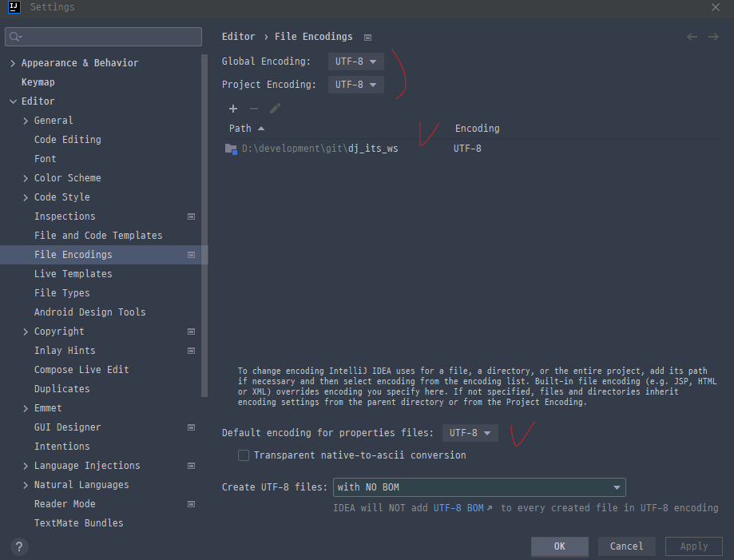Expand the Code Style node
The width and height of the screenshot is (734, 560).
coord(26,197)
